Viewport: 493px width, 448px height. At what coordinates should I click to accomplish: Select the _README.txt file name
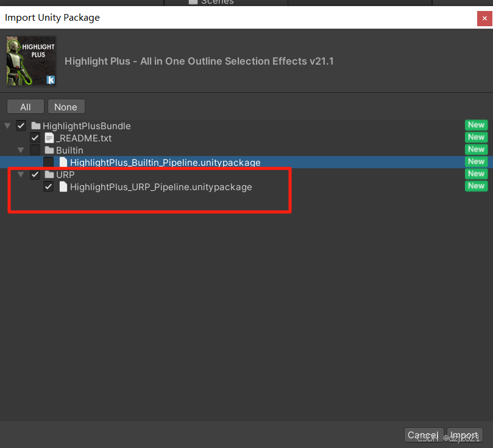(x=84, y=138)
